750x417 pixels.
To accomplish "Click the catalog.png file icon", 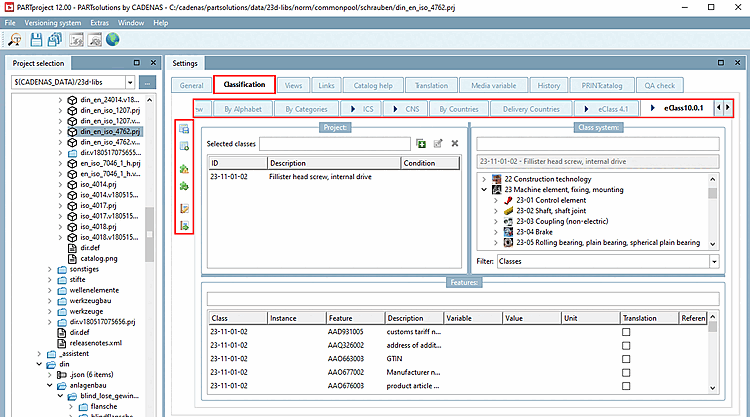I will [72, 259].
